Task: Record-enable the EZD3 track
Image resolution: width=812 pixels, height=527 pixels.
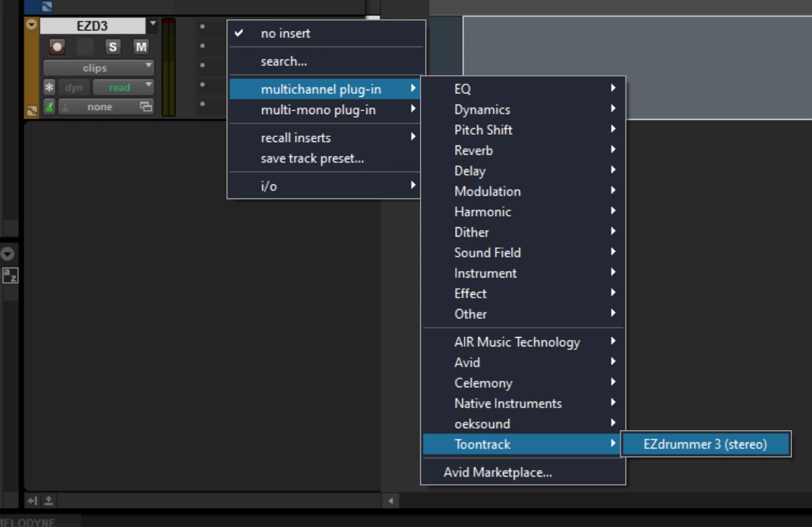Action: tap(57, 47)
